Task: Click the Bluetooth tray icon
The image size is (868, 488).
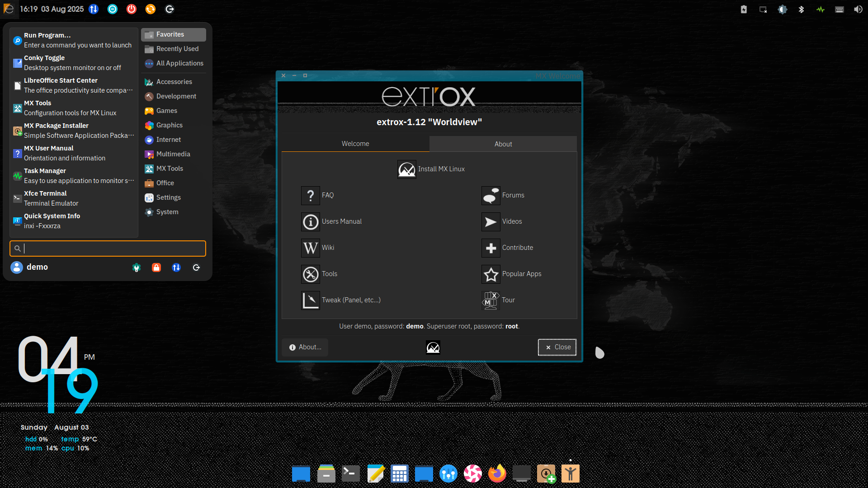Action: click(801, 9)
